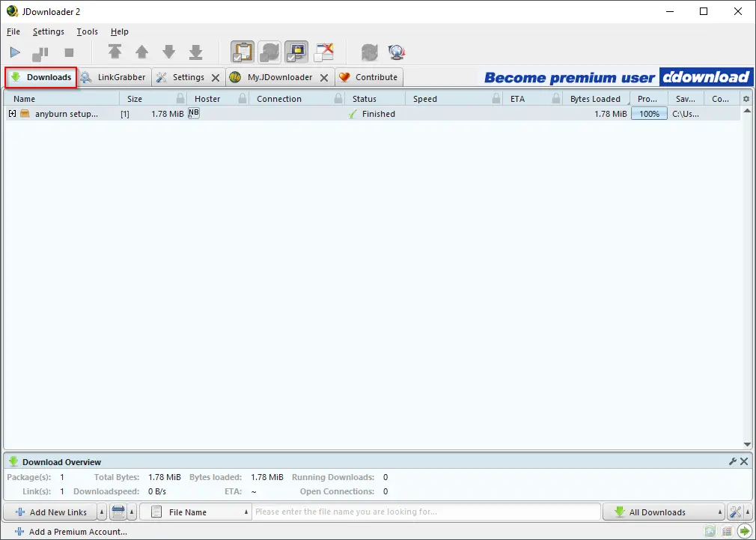The image size is (756, 540).
Task: Start all downloads with the play icon
Action: [15, 52]
